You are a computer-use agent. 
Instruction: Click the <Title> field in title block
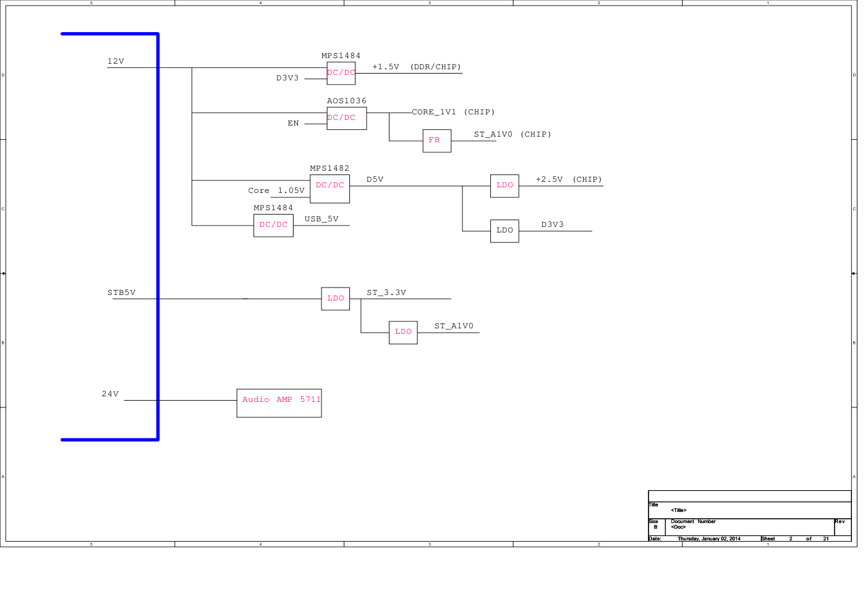[x=679, y=510]
